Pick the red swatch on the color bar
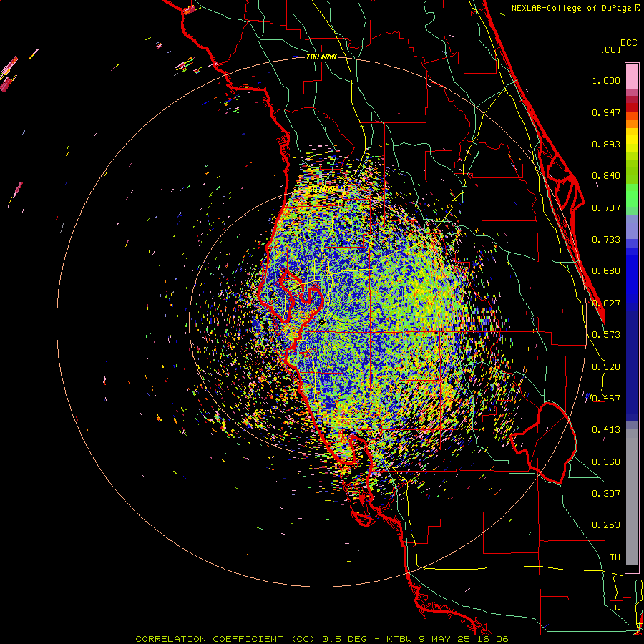 point(632,107)
